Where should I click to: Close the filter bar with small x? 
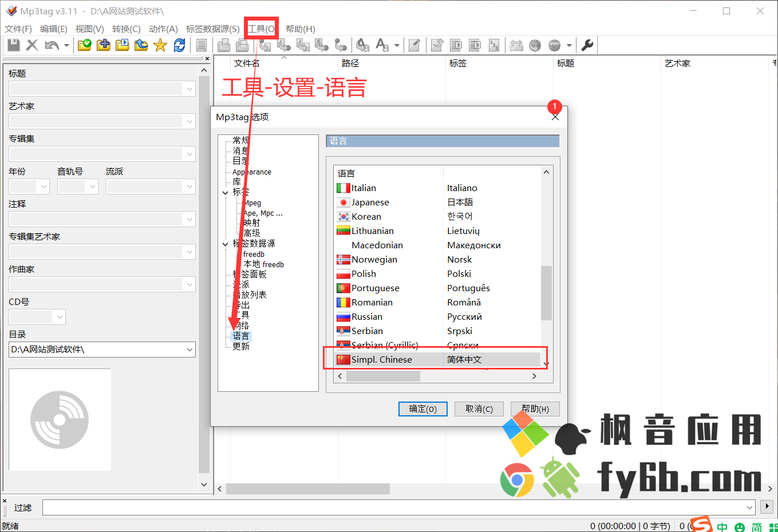[5, 501]
